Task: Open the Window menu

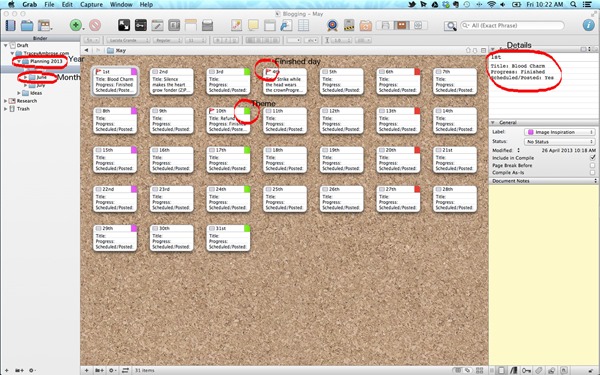Action: 121,5
